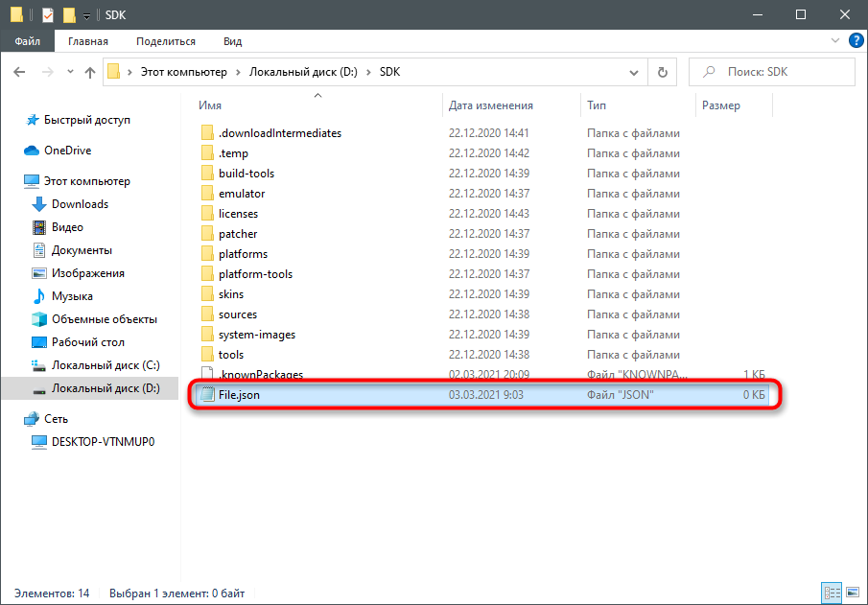Image resolution: width=868 pixels, height=605 pixels.
Task: Open address bar history dropdown
Action: [x=634, y=72]
